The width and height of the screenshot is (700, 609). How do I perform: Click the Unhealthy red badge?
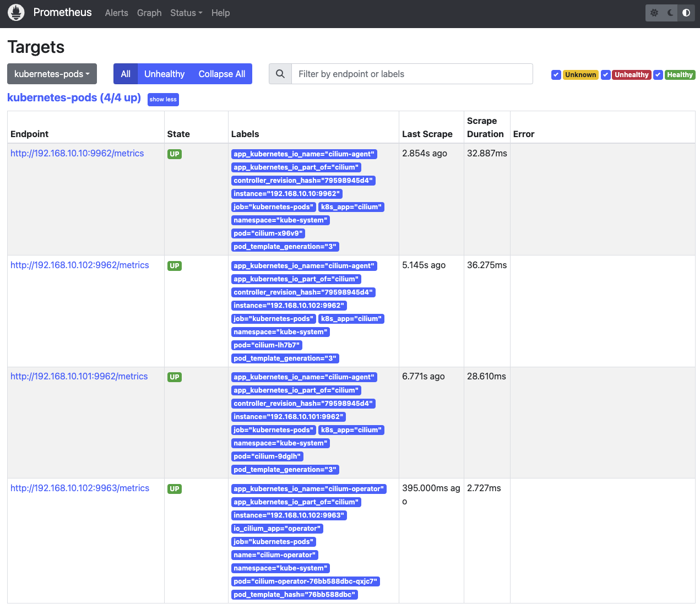pos(632,75)
